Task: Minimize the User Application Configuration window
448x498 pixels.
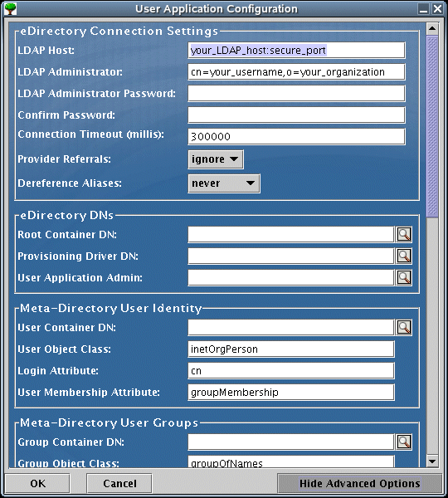Action: 424,8
